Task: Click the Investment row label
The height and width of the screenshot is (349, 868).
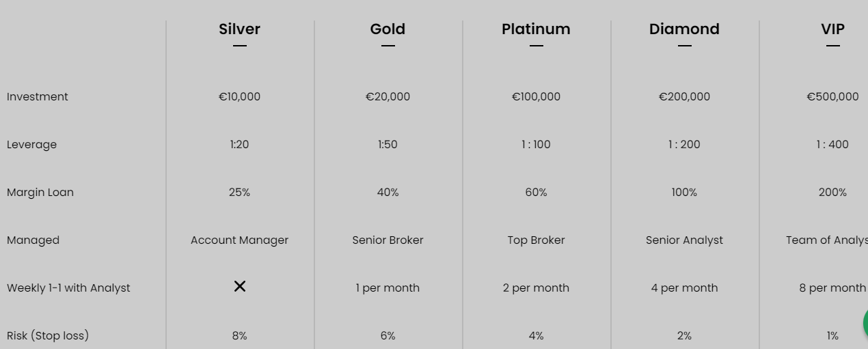Action: (38, 97)
